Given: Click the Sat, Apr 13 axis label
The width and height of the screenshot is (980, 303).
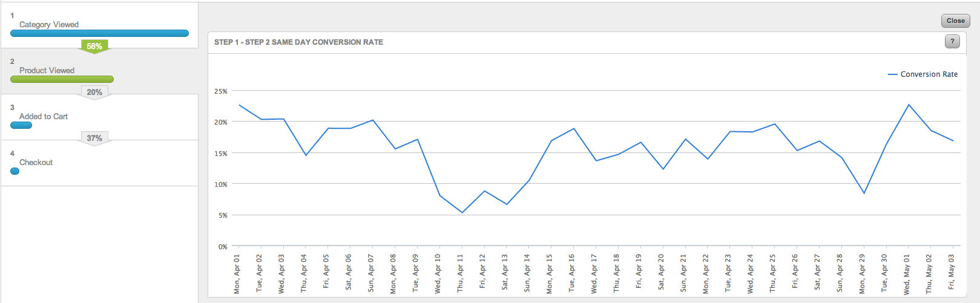Looking at the screenshot, I should (x=505, y=273).
